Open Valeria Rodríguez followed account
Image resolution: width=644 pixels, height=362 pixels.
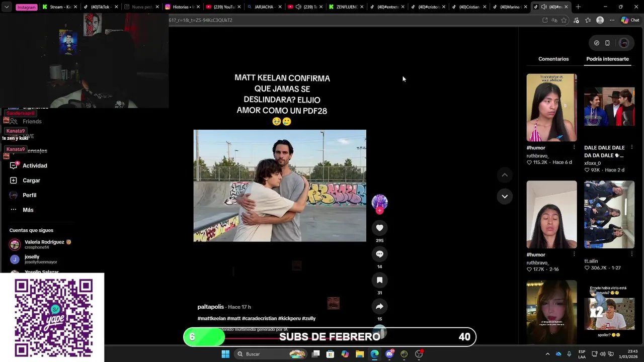pos(40,244)
